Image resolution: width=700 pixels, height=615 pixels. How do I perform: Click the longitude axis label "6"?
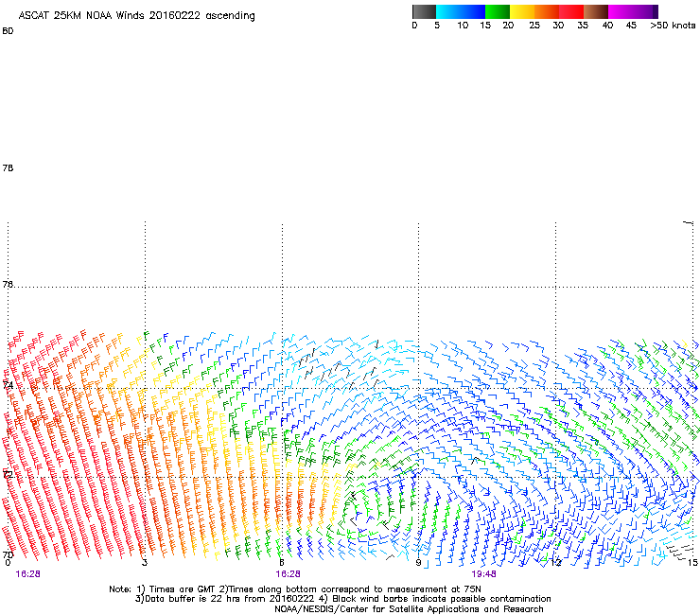coord(282,563)
